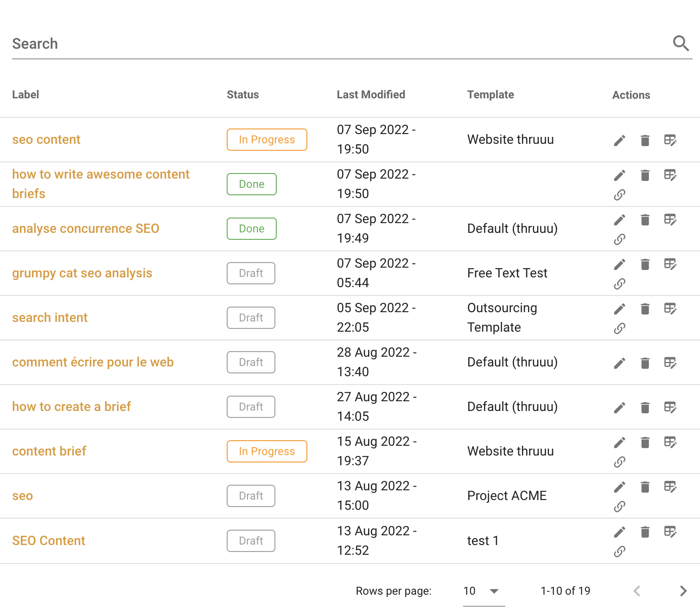Delete the "SEO Content" brief
This screenshot has height=616, width=700.
tap(644, 532)
